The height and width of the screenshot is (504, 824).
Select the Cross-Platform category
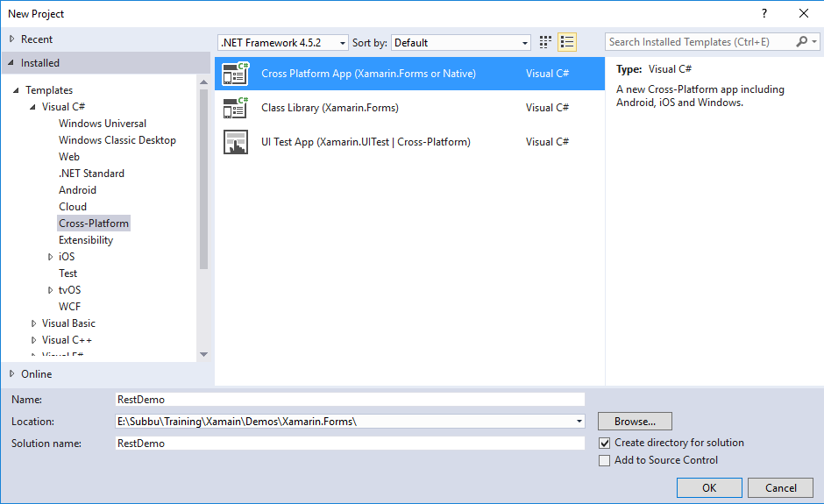click(94, 224)
